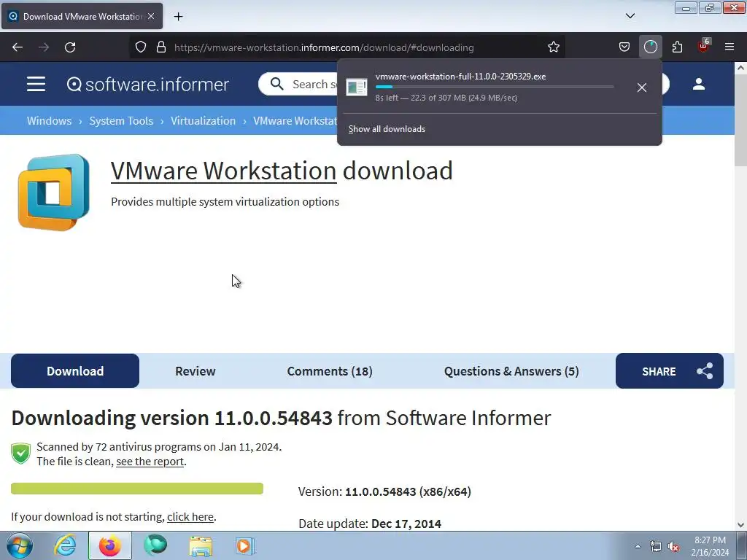Click the page scrollbar down arrow
This screenshot has width=747, height=560.
740,525
